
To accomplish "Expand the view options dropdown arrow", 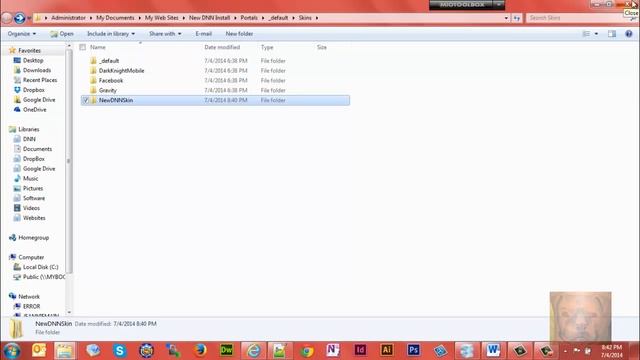I will pyautogui.click(x=596, y=34).
